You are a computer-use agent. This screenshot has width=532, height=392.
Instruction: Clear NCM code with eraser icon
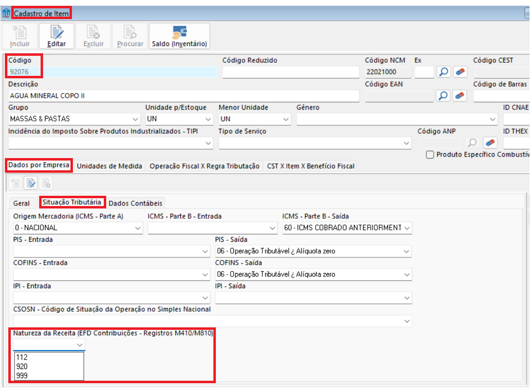point(460,71)
